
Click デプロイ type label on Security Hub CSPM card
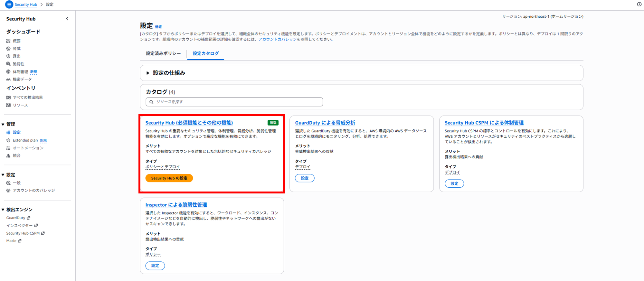[x=452, y=172]
